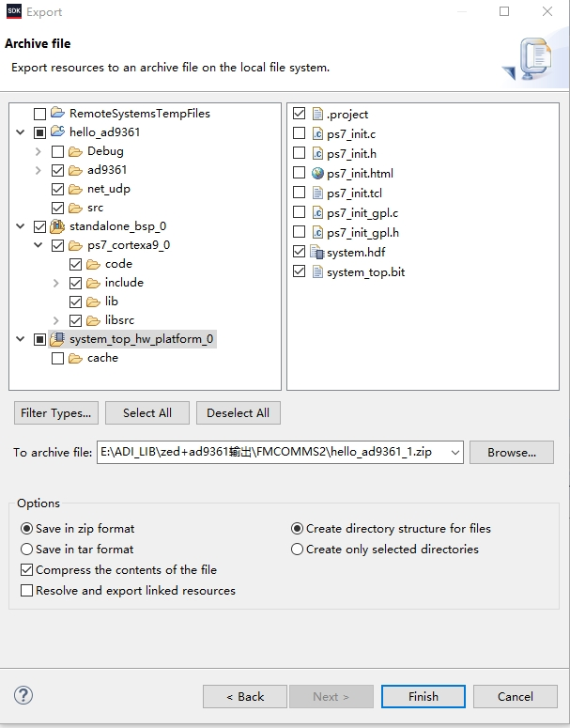Click the system_top_hw_platform_0 hardware project icon

pyautogui.click(x=57, y=339)
